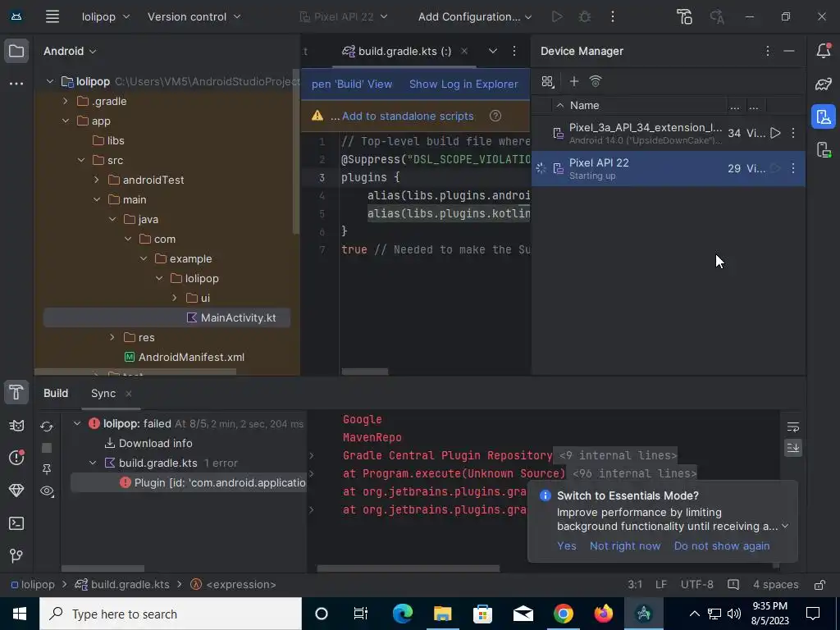Open the main hamburger menu
This screenshot has width=840, height=630.
coord(52,16)
